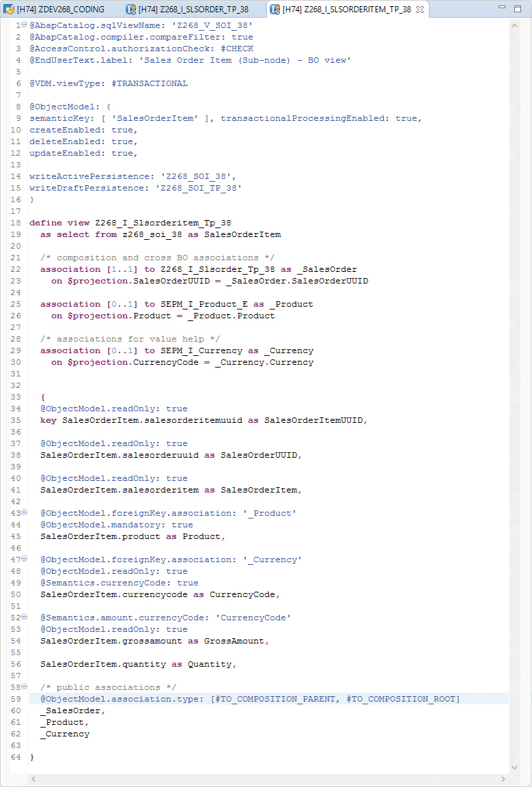This screenshot has height=787, width=532.
Task: Click the 'associations for value help' comment
Action: pyautogui.click(x=130, y=339)
